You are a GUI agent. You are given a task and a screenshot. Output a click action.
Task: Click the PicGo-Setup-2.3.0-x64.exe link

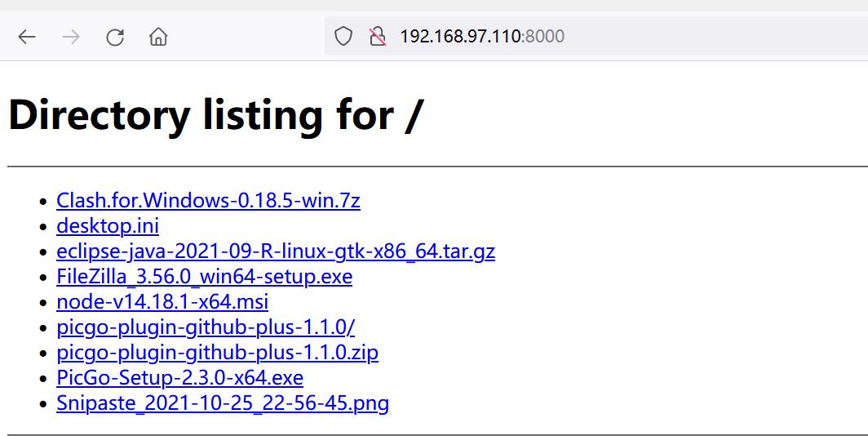pyautogui.click(x=179, y=377)
